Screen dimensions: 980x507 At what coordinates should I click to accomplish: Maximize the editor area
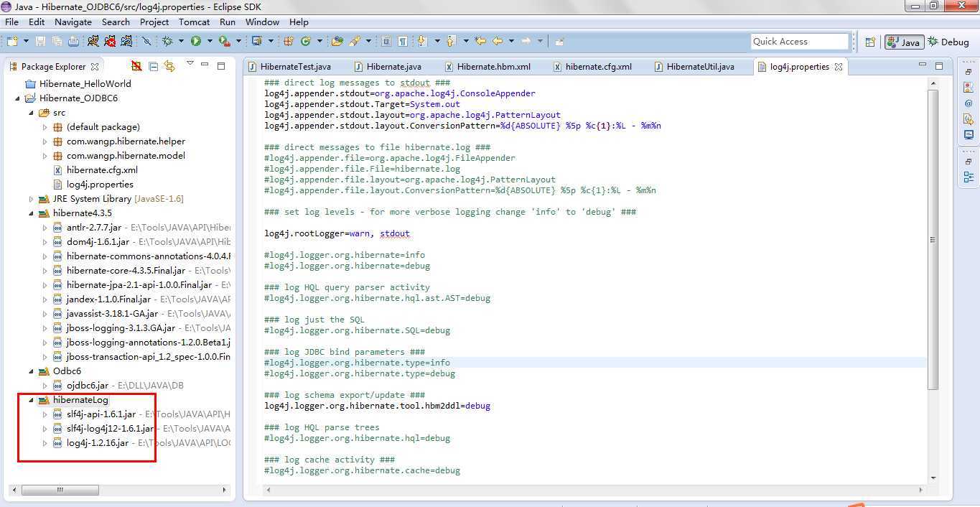(x=938, y=65)
